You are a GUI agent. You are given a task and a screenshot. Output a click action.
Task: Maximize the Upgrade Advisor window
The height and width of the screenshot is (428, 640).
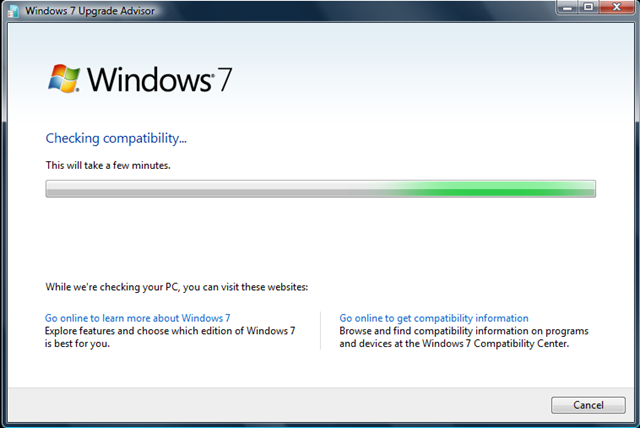pyautogui.click(x=588, y=7)
